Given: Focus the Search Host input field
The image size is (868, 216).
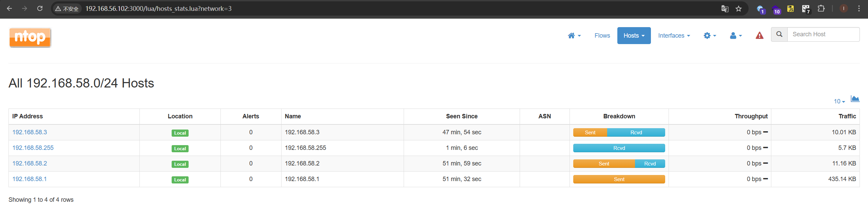Looking at the screenshot, I should tap(823, 34).
